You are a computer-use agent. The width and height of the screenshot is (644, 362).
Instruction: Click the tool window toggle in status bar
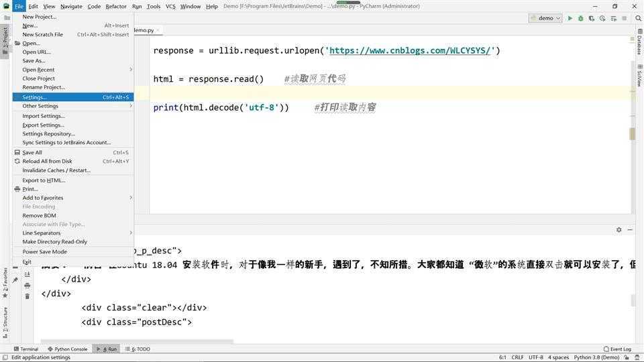[x=5, y=357]
